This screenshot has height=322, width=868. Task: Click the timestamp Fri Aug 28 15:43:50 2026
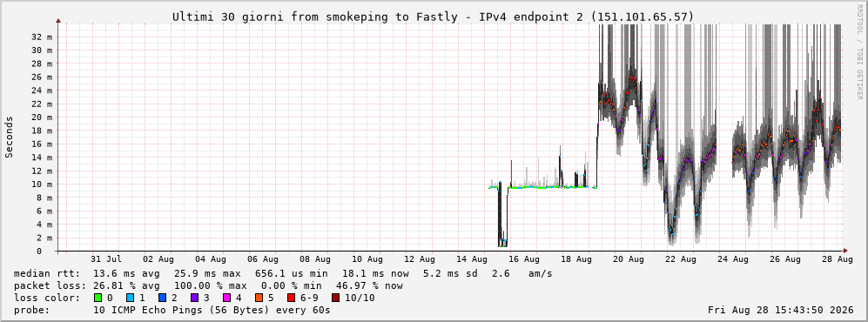click(x=781, y=310)
